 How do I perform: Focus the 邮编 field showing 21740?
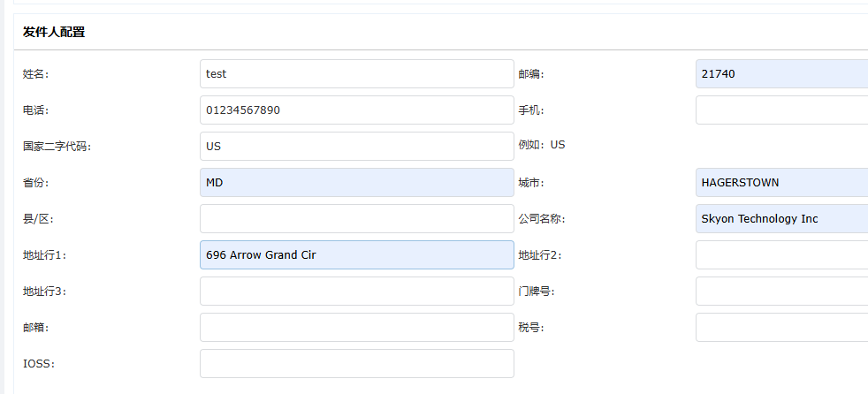click(x=781, y=74)
